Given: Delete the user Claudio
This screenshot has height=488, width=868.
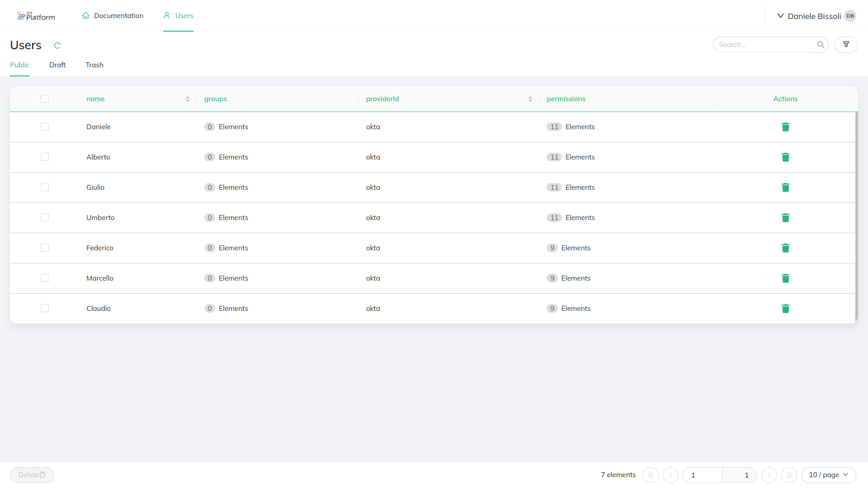Looking at the screenshot, I should [786, 309].
